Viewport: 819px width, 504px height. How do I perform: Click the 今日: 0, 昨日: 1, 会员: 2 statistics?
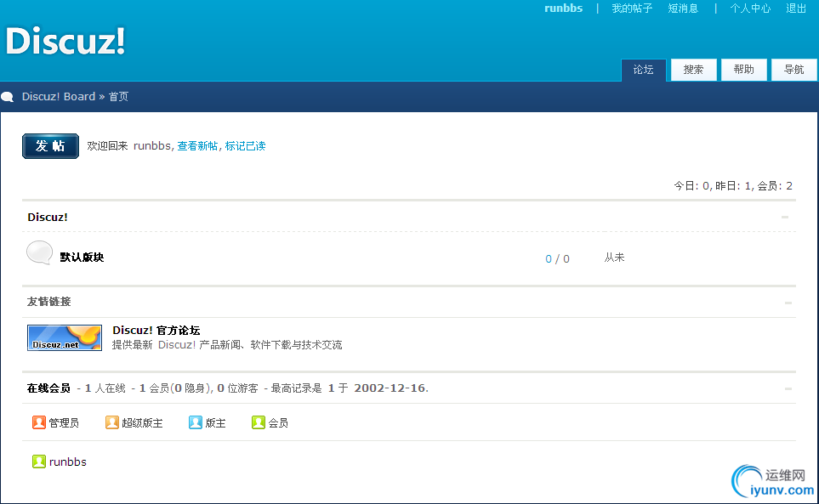click(733, 186)
